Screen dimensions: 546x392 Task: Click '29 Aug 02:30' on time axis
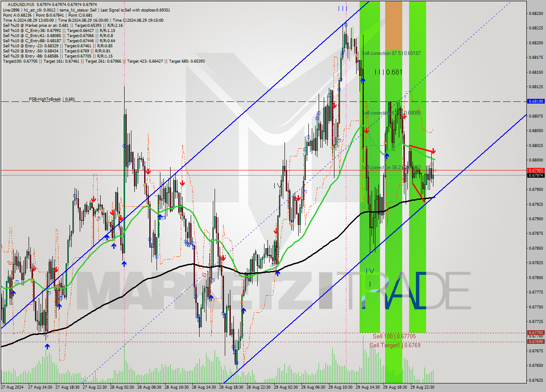tap(286, 387)
